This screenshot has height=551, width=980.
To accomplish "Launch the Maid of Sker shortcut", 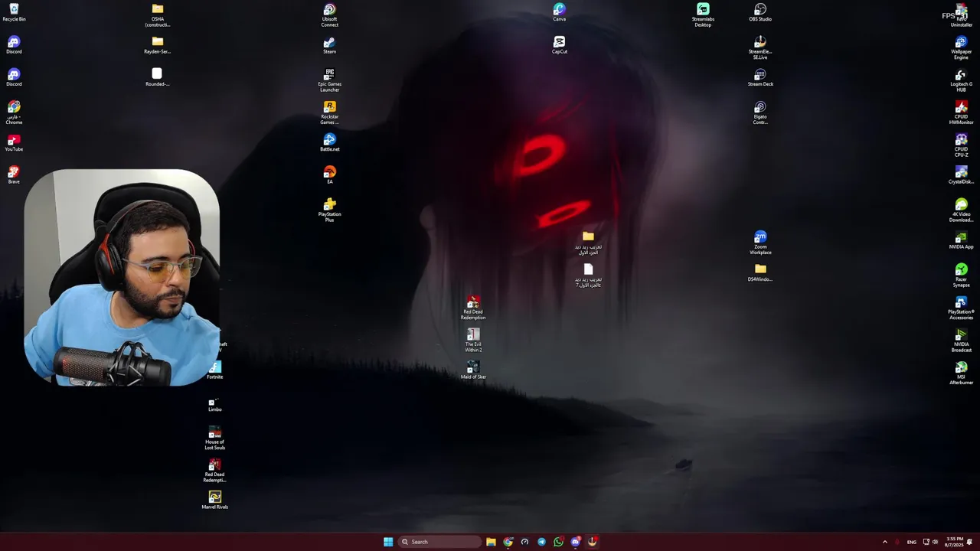I will pyautogui.click(x=473, y=370).
